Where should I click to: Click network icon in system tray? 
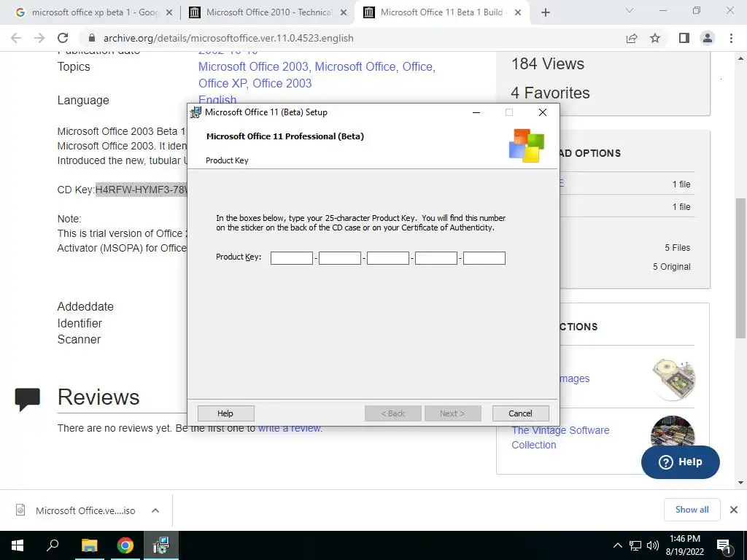(x=635, y=545)
